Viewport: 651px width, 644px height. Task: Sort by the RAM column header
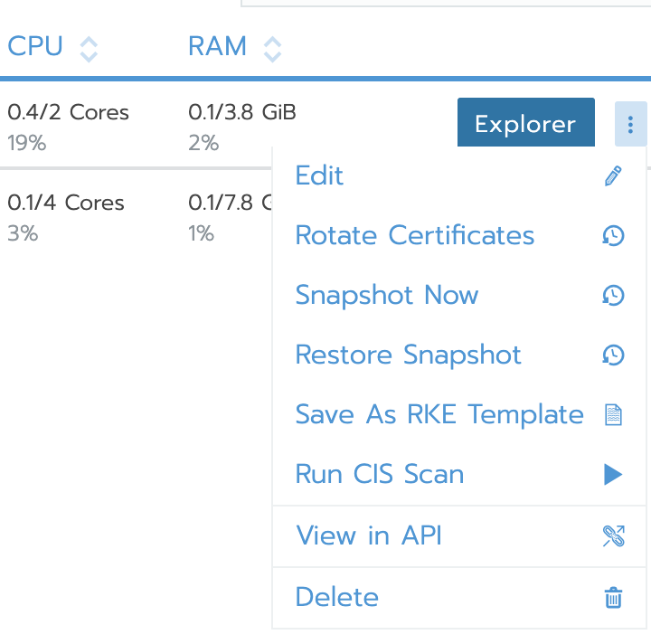(x=218, y=45)
